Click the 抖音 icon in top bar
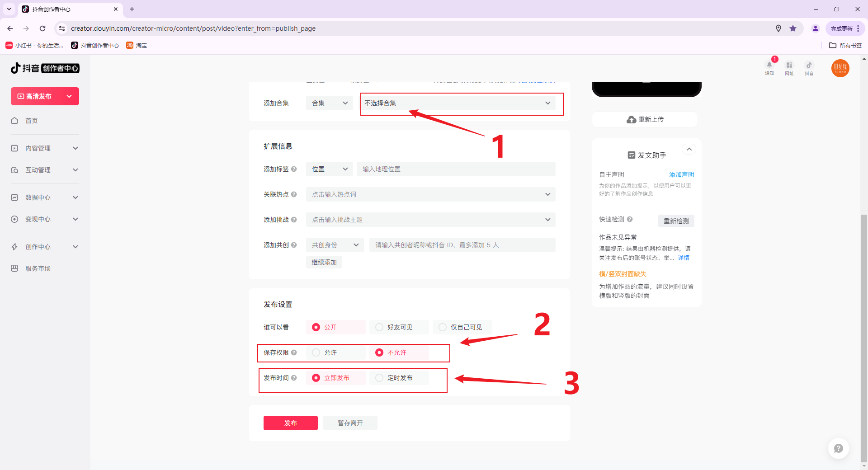This screenshot has width=868, height=470. 809,66
